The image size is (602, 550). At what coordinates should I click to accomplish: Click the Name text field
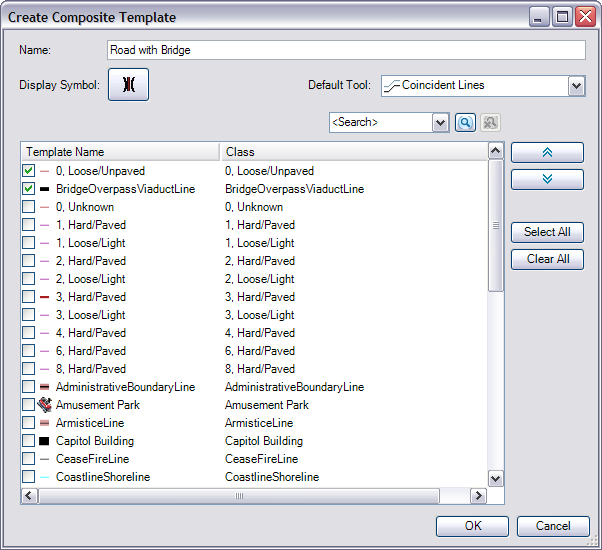(x=345, y=50)
